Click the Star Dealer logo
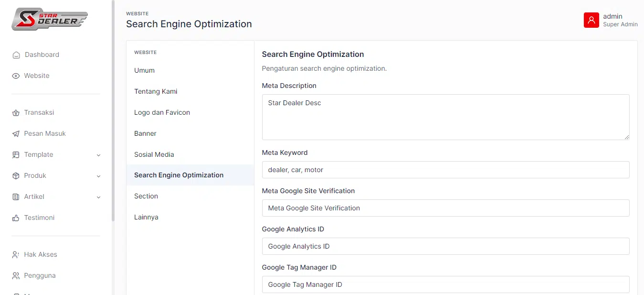Viewport: 644px width, 295px height. 50,19
